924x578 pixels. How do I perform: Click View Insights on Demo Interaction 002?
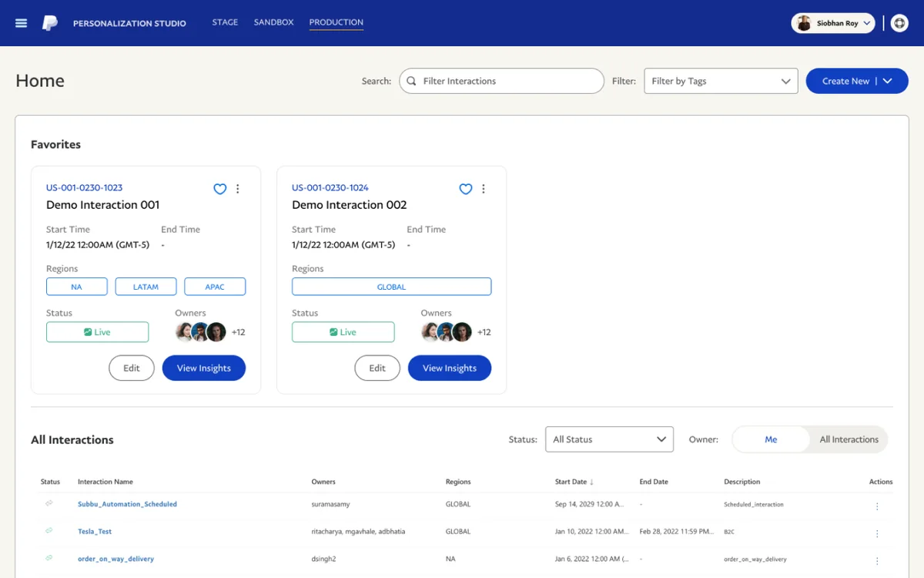[450, 368]
